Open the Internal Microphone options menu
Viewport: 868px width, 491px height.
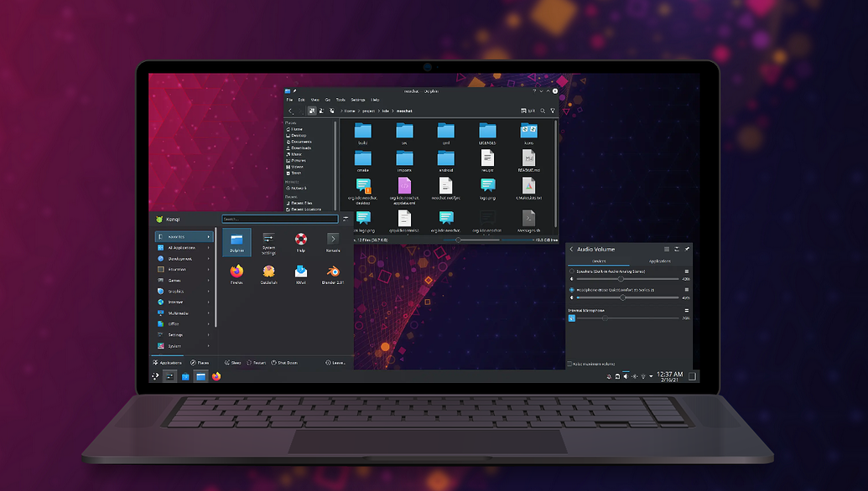pos(687,310)
